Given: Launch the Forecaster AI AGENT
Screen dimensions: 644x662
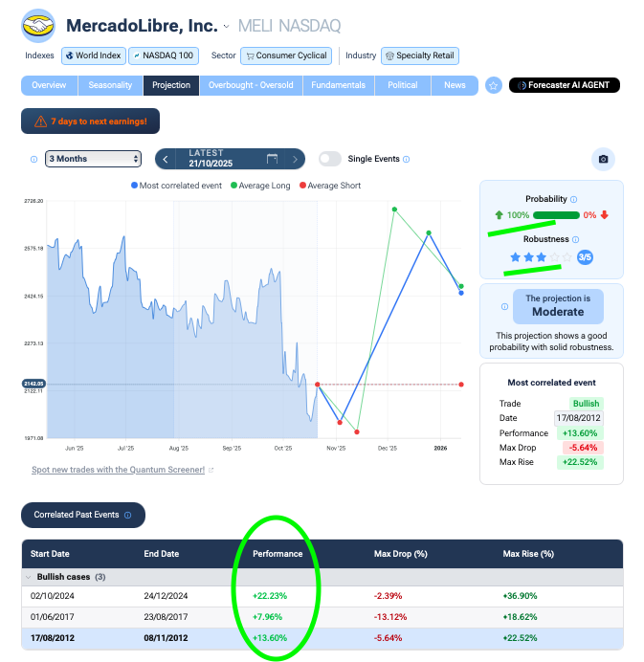Looking at the screenshot, I should pyautogui.click(x=565, y=85).
